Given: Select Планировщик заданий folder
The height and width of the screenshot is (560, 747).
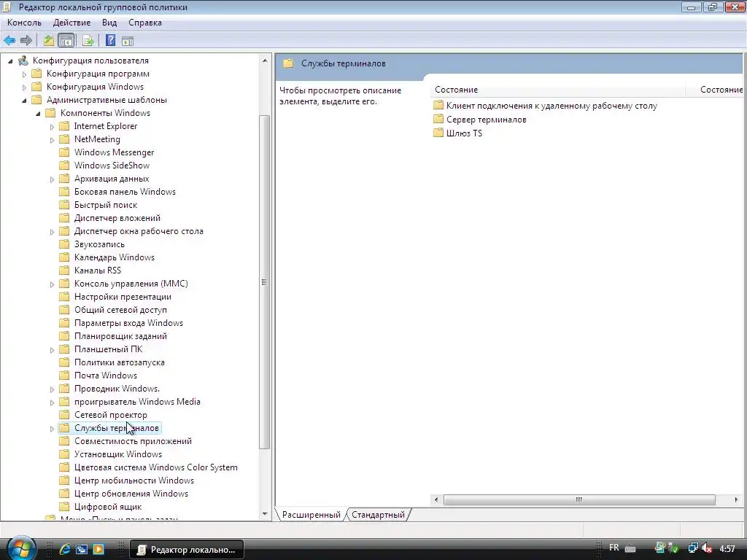Looking at the screenshot, I should point(120,335).
